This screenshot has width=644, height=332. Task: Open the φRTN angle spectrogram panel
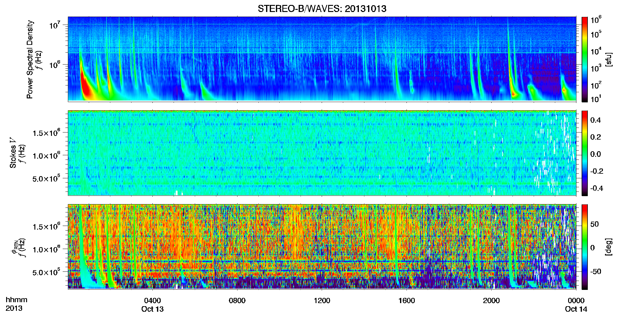click(322, 247)
